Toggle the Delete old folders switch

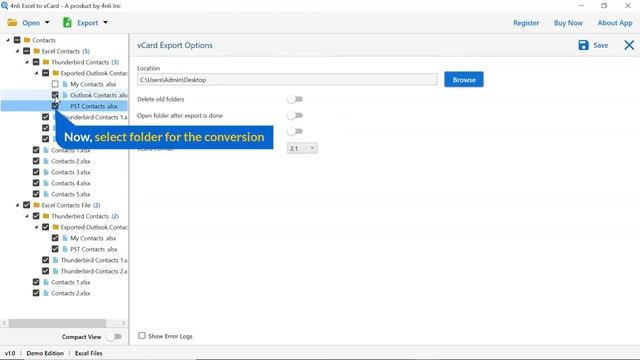(x=295, y=99)
